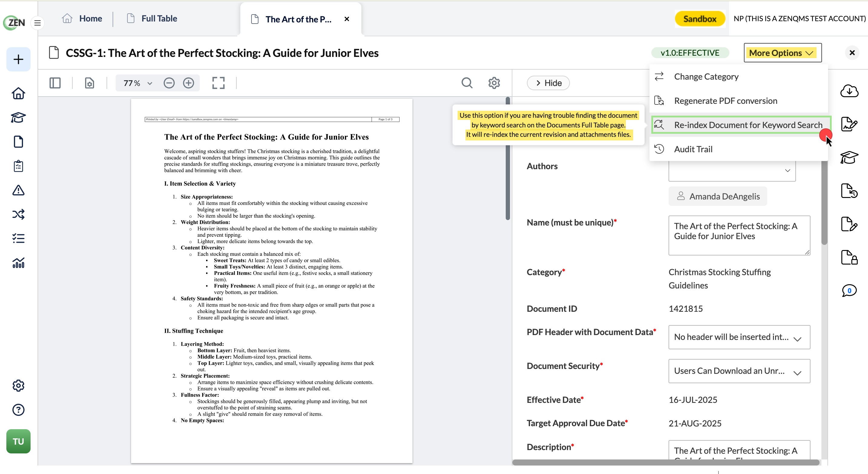Open the settings gear in left sidebar
This screenshot has width=868, height=474.
click(x=18, y=385)
